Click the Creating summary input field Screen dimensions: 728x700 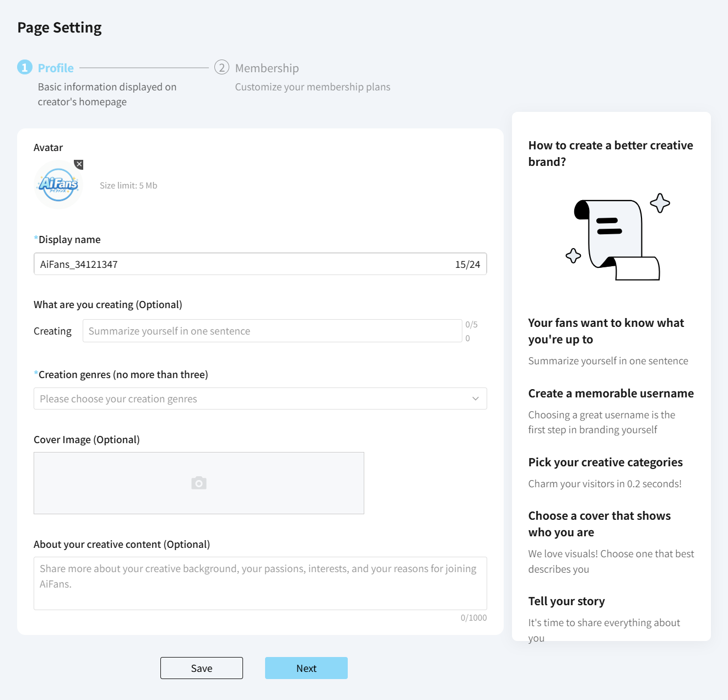tap(272, 331)
